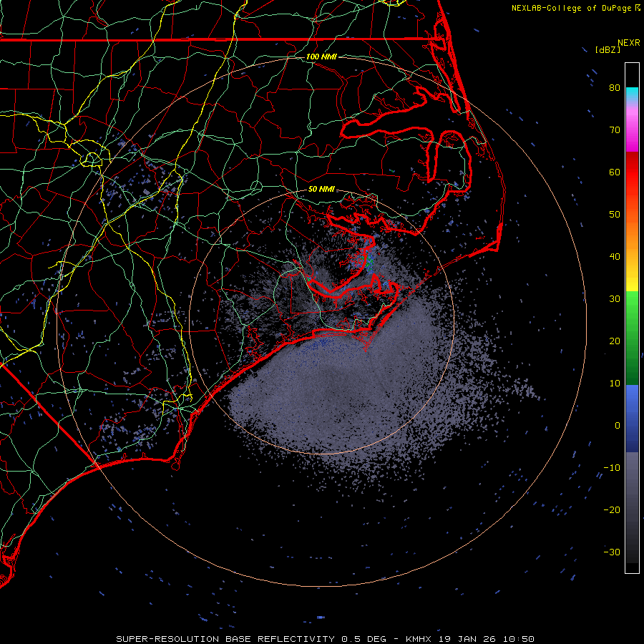The width and height of the screenshot is (644, 644).
Task: Click the 19 JAN 26 date in caption
Action: click(x=467, y=639)
